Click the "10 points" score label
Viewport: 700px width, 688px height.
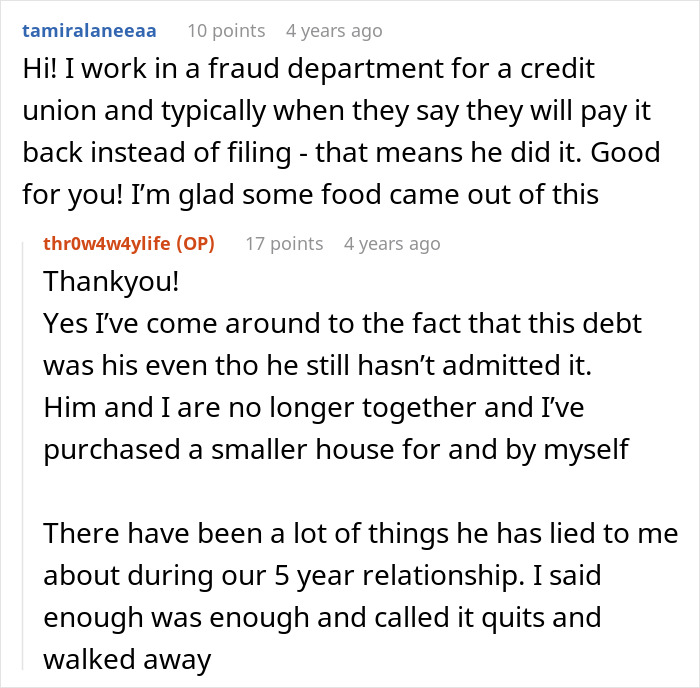coord(226,31)
